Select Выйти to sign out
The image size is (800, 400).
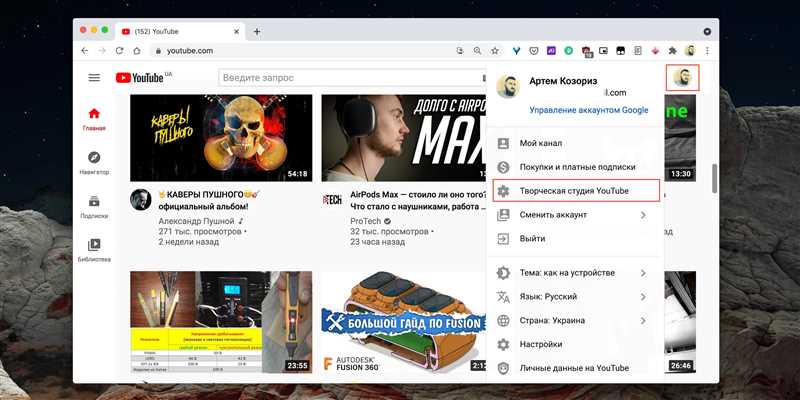coord(575,239)
